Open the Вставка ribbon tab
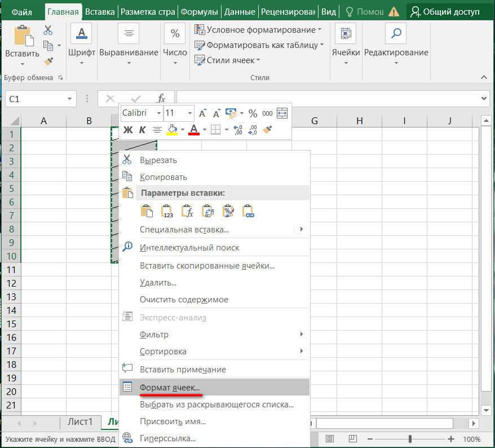The image size is (495, 448). [x=100, y=11]
